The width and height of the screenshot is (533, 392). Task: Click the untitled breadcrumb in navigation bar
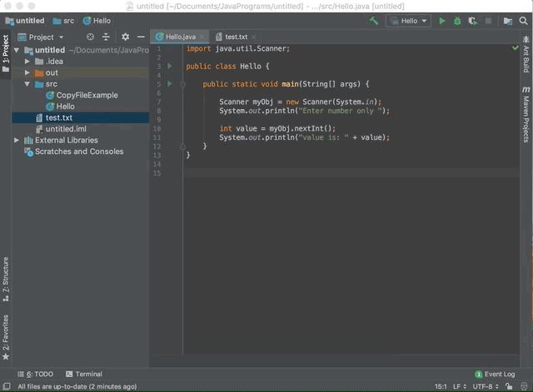25,21
